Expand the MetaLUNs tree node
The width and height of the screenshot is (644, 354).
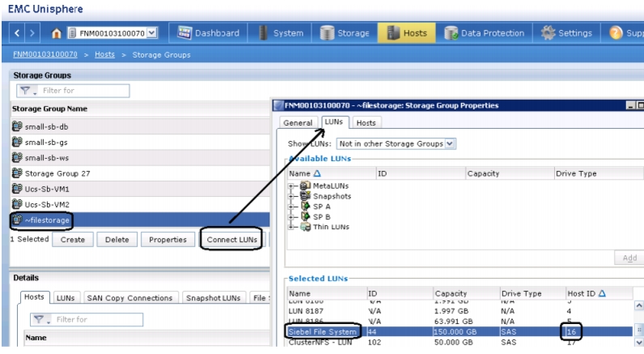click(291, 186)
